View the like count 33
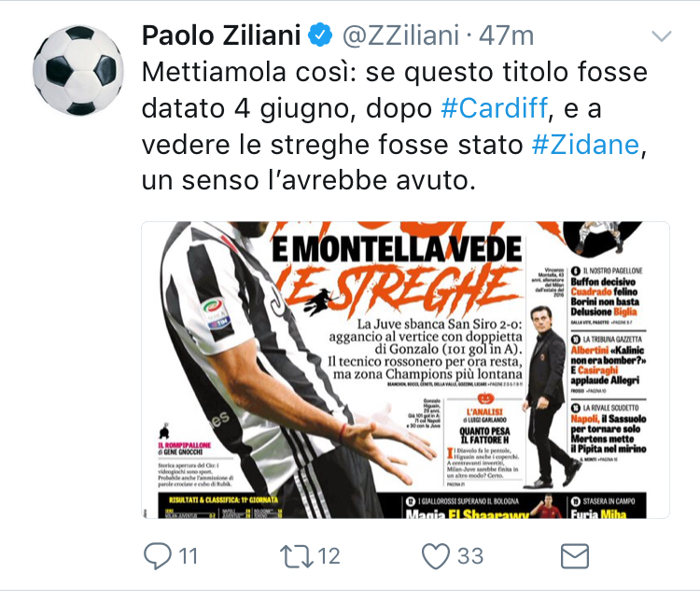Image resolution: width=700 pixels, height=601 pixels. [470, 556]
